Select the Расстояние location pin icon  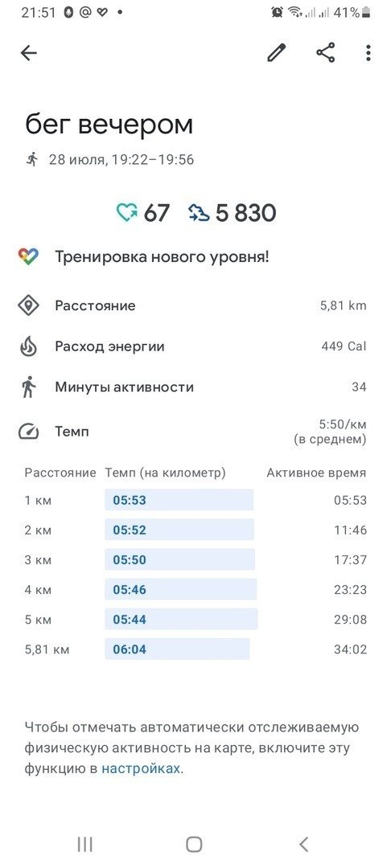pos(28,305)
